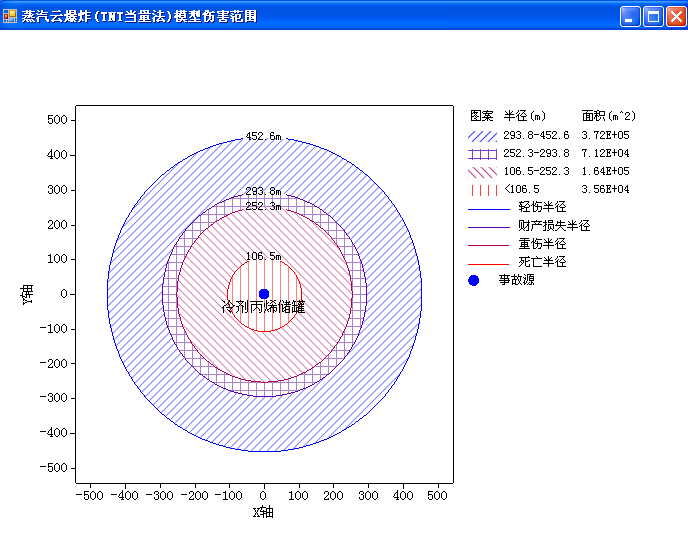Click area value 7.12E+04
This screenshot has width=688, height=542.
click(x=605, y=153)
